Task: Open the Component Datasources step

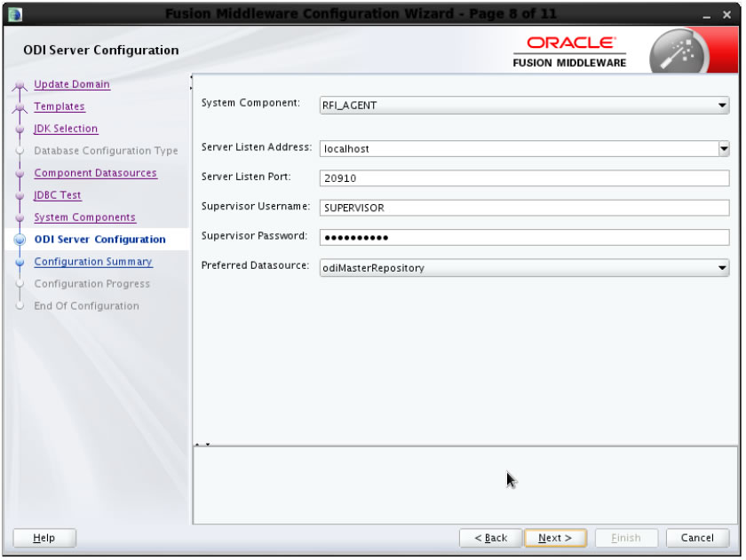Action: click(x=95, y=173)
